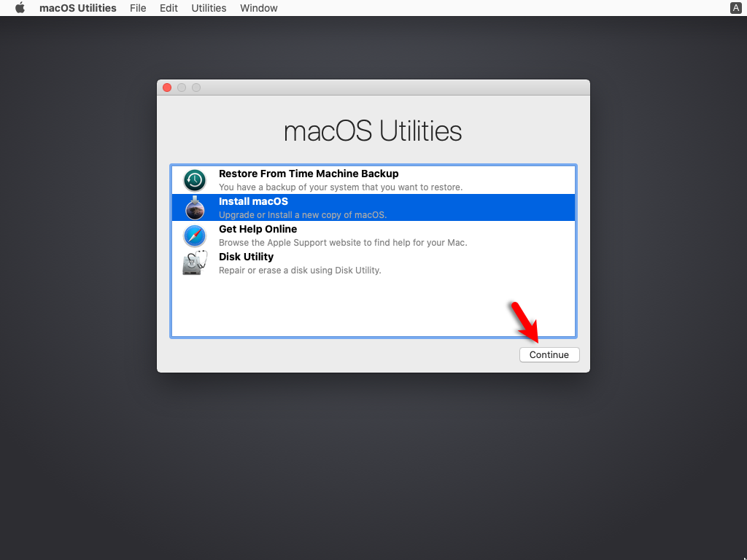Click 'Upgrade or Install a new copy' description
The height and width of the screenshot is (560, 747).
pyautogui.click(x=303, y=215)
